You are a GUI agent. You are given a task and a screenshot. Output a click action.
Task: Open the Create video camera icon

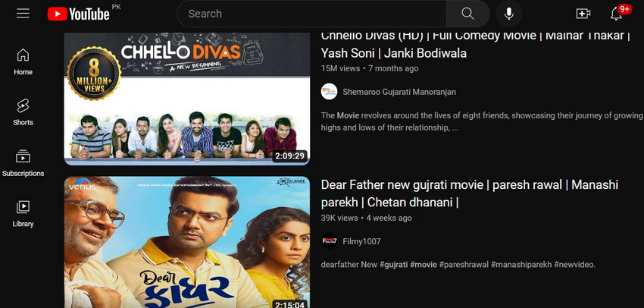coord(583,14)
